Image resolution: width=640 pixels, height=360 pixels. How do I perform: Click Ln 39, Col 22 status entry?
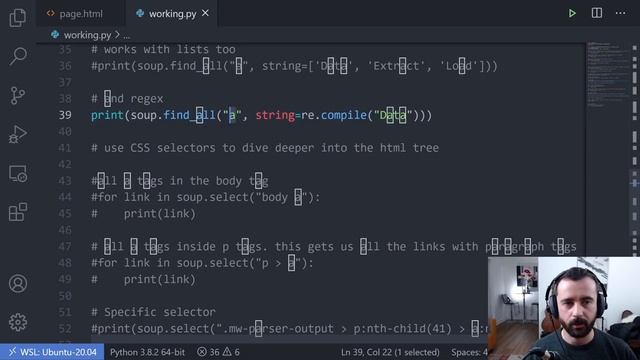390,352
